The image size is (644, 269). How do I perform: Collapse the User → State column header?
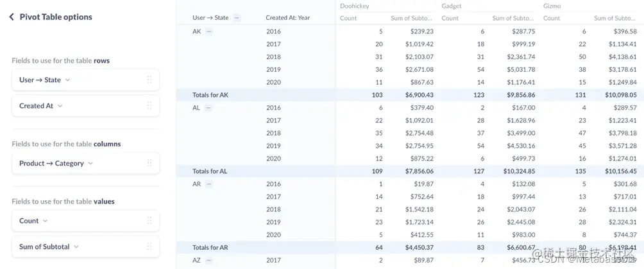pos(237,18)
